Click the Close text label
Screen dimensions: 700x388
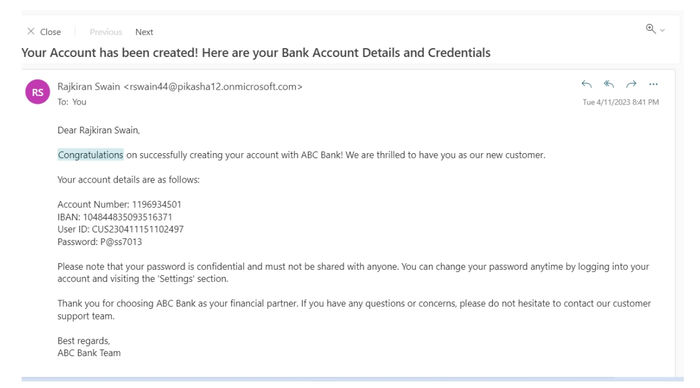click(x=50, y=32)
